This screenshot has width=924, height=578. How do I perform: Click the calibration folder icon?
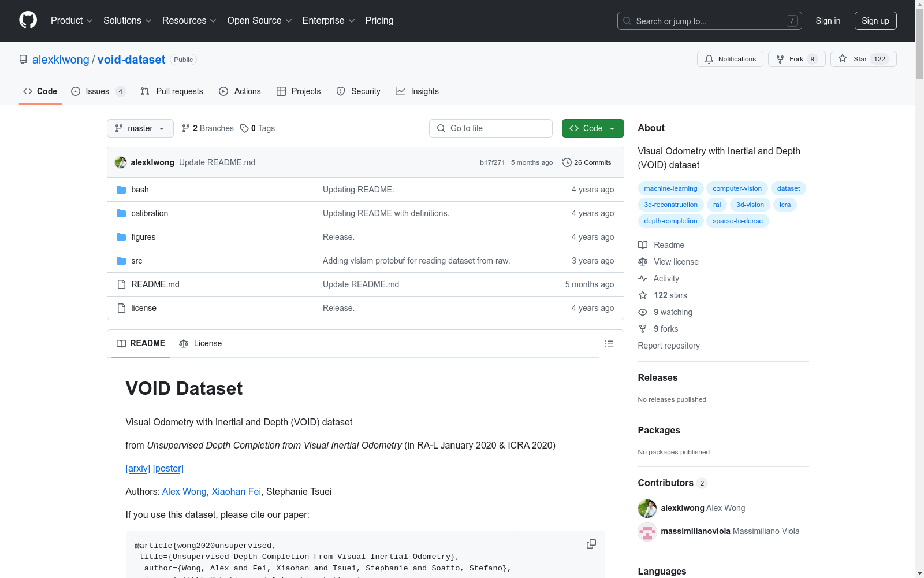tap(121, 213)
